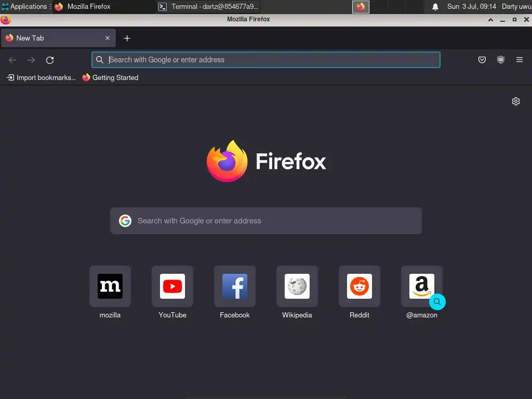Viewport: 532px width, 399px height.
Task: Open the Reddit shortcut tile
Action: pos(360,286)
